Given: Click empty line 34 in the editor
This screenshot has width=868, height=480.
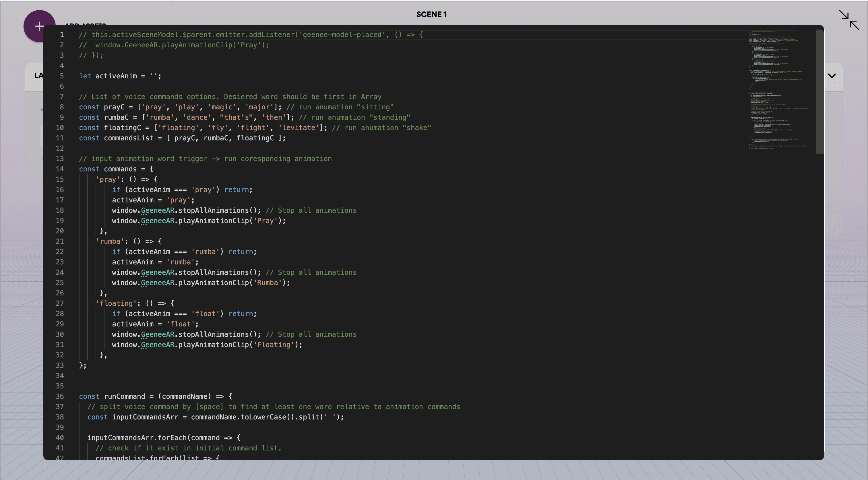Looking at the screenshot, I should pyautogui.click(x=135, y=376).
